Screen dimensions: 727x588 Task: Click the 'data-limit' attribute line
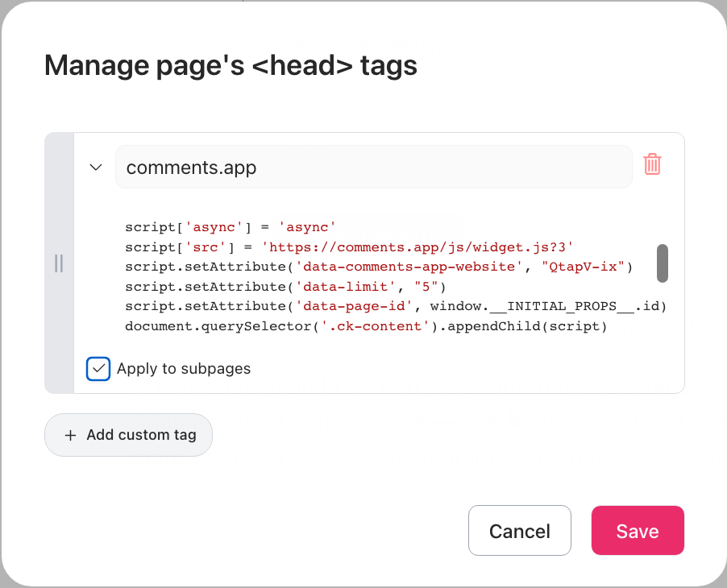(x=285, y=287)
